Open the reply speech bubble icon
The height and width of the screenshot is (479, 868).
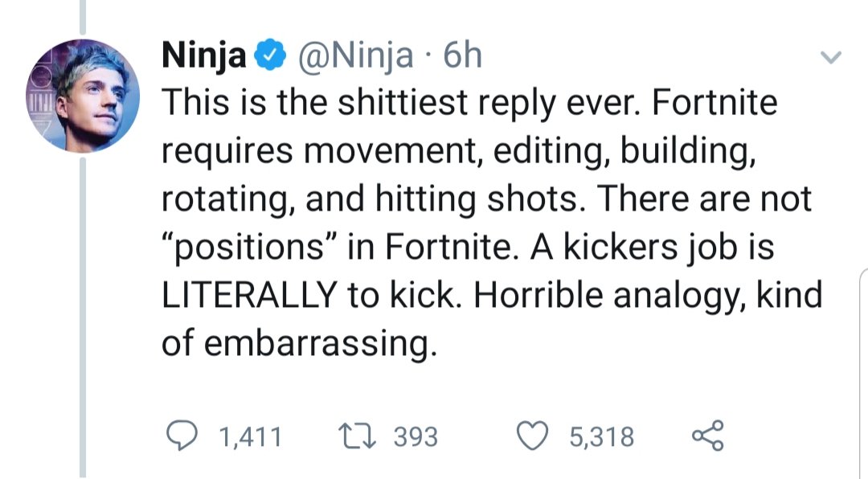point(182,436)
